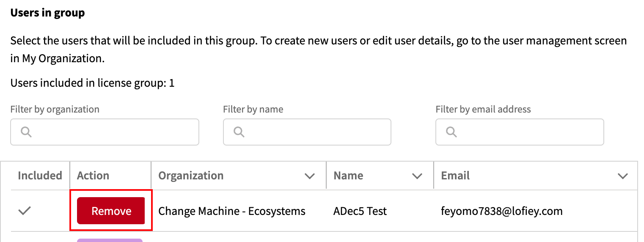The image size is (644, 242).
Task: Select the Action column header
Action: coord(93,176)
